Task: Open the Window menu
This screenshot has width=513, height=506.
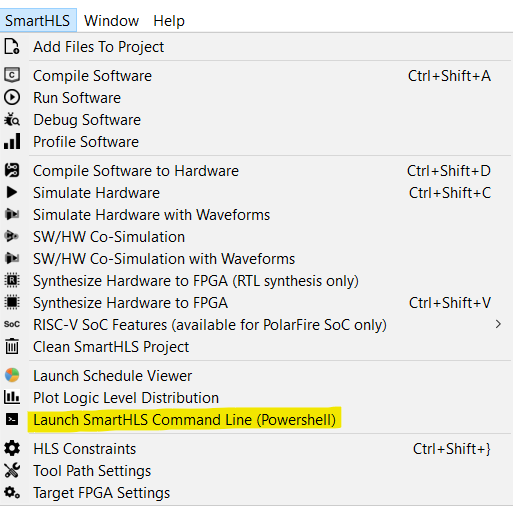Action: 111,21
